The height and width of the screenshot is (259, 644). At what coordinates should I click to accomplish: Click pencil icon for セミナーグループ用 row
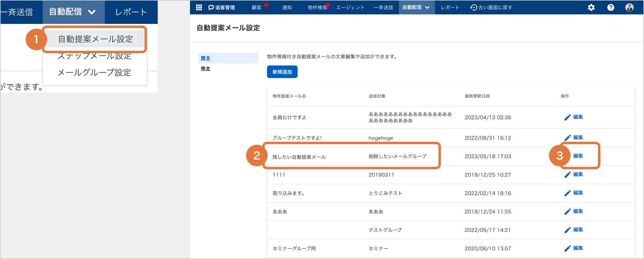pos(567,248)
